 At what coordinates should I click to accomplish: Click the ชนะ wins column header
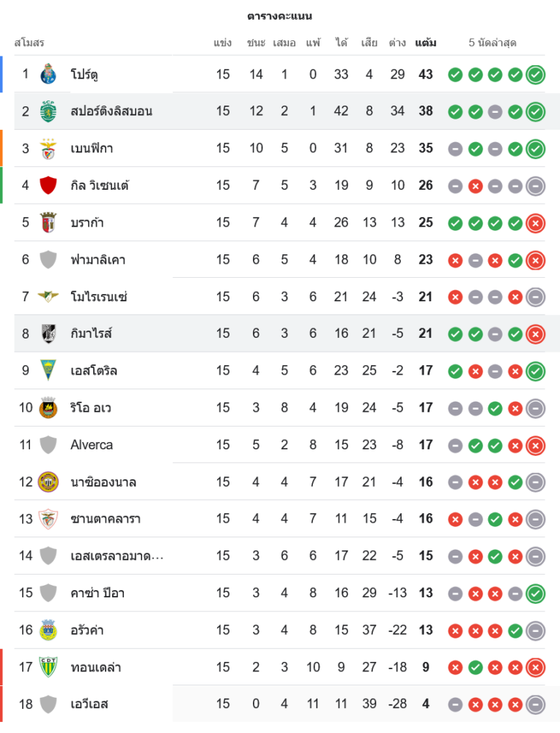click(256, 43)
